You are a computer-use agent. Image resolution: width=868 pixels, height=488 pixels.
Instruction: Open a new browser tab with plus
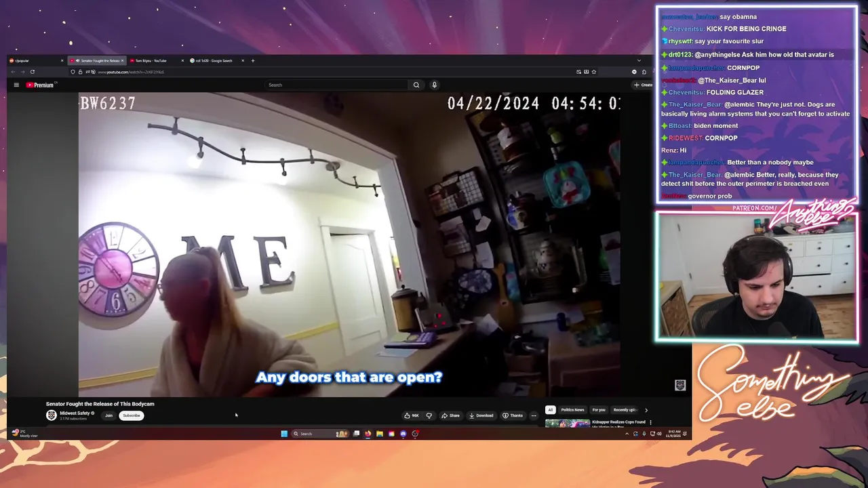coord(253,60)
